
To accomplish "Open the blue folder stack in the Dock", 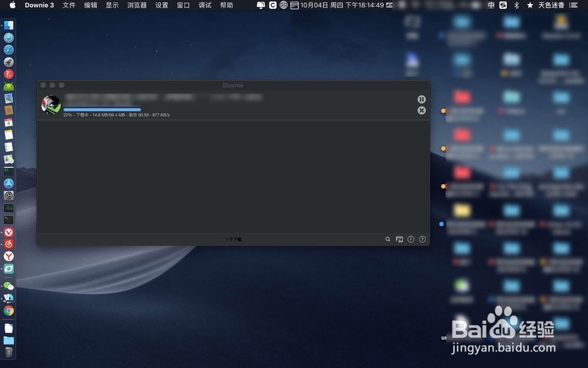I will [x=9, y=340].
